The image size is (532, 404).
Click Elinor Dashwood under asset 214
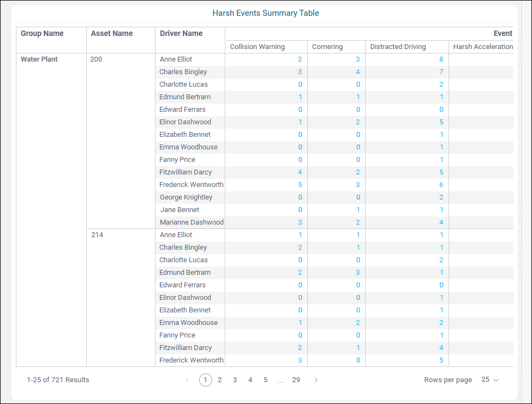(185, 298)
